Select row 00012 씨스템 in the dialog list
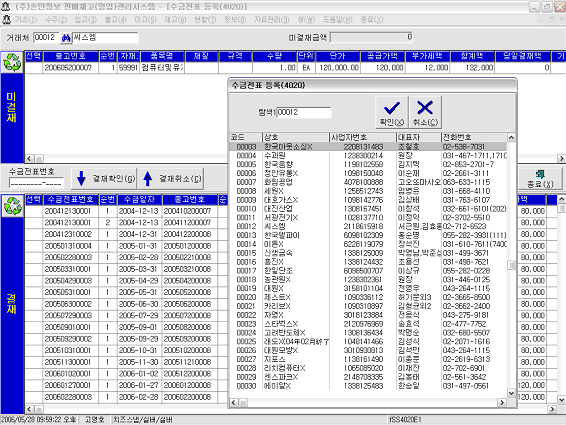 (368, 226)
